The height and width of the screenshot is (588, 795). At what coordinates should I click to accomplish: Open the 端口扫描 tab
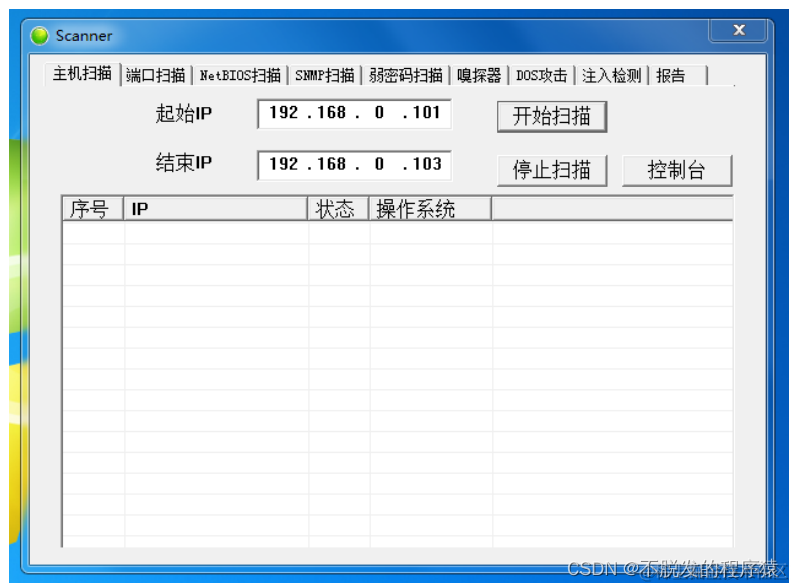tap(156, 76)
